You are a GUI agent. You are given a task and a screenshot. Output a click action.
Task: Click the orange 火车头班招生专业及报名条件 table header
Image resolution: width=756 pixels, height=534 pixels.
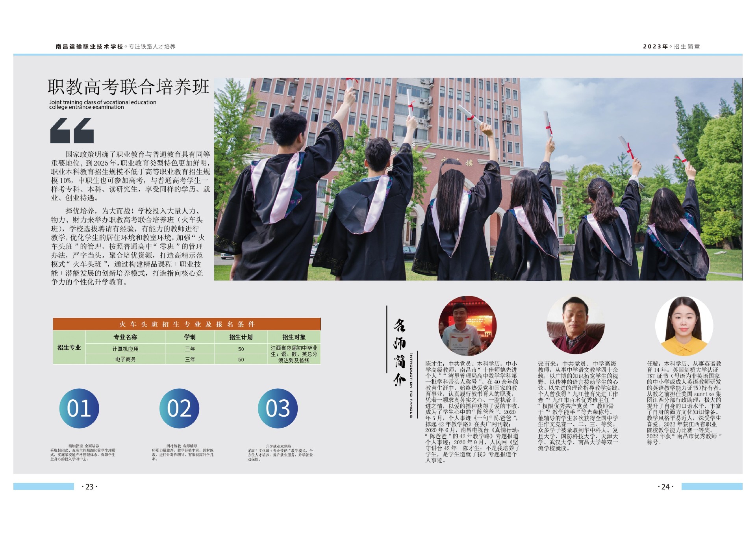coord(187,324)
